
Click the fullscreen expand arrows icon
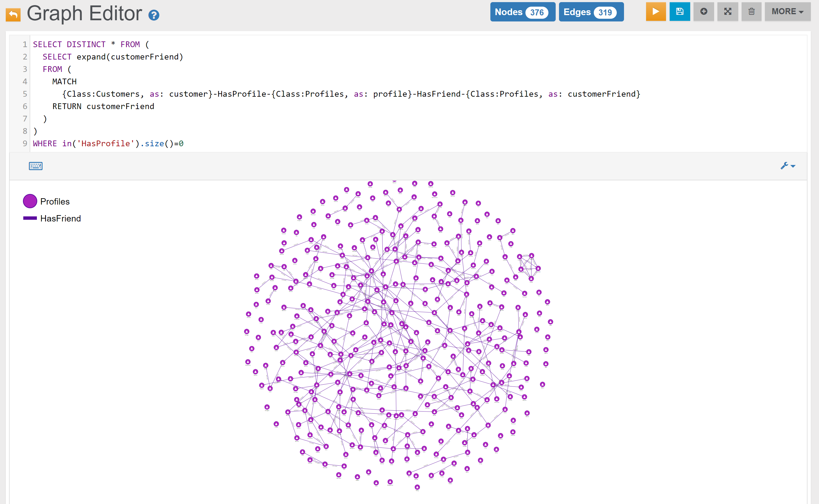pos(727,12)
